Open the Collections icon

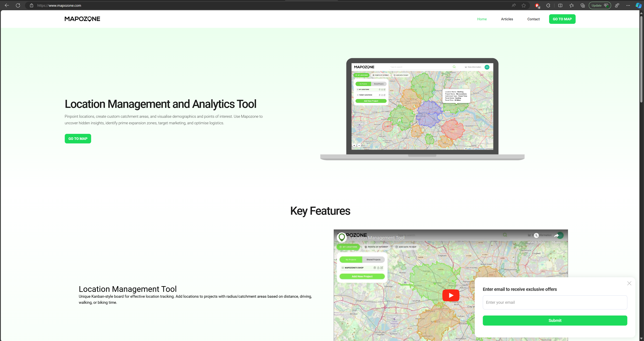pos(583,6)
